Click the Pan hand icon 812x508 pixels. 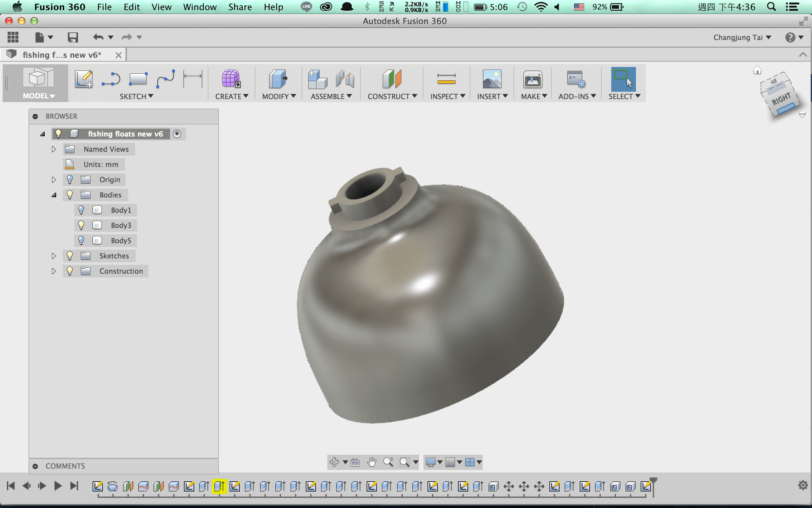[x=371, y=462]
